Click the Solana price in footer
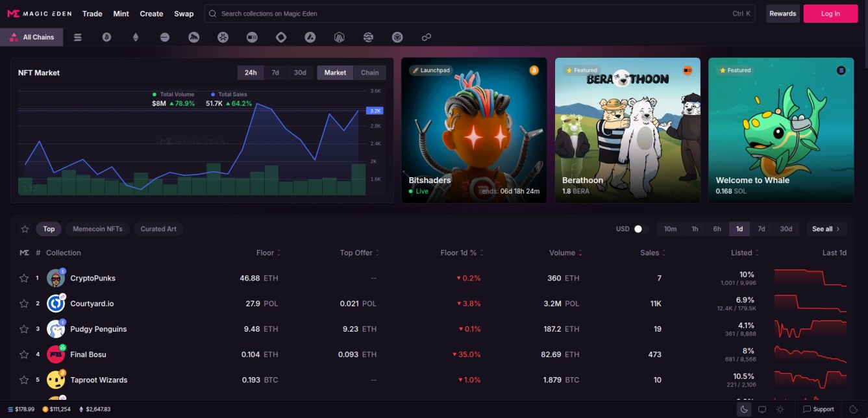This screenshot has height=418, width=868. tap(21, 410)
